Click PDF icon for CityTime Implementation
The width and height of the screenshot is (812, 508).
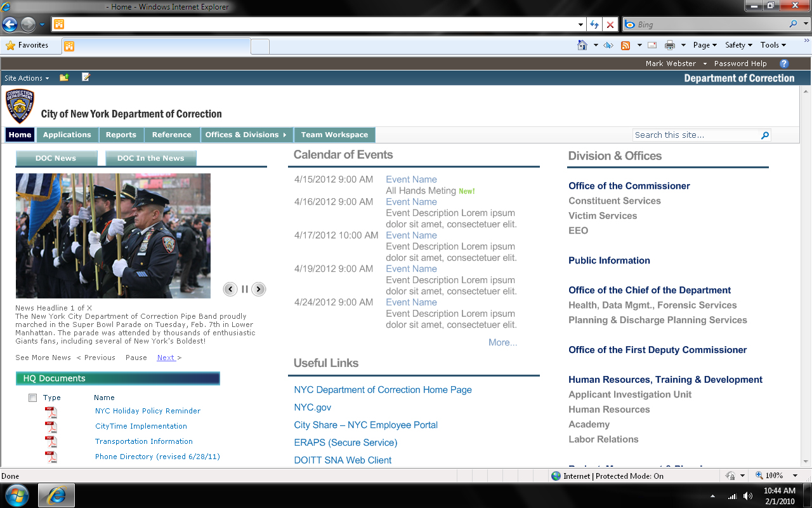point(51,427)
